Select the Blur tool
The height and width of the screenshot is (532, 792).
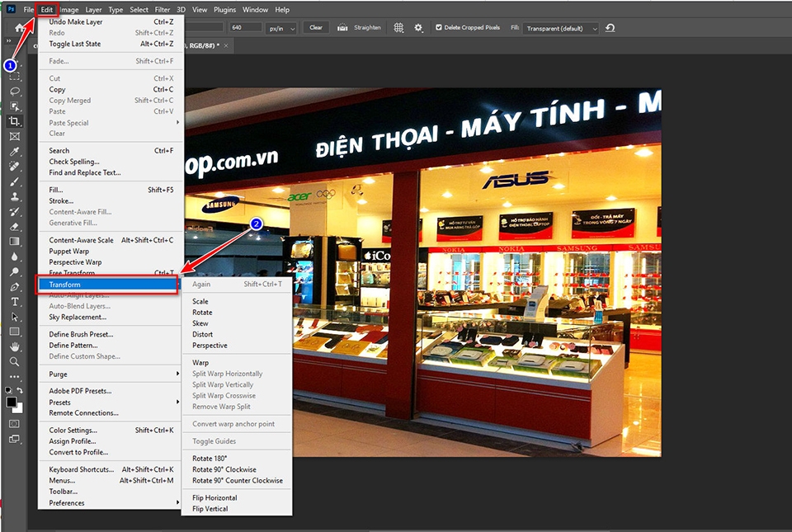(15, 257)
